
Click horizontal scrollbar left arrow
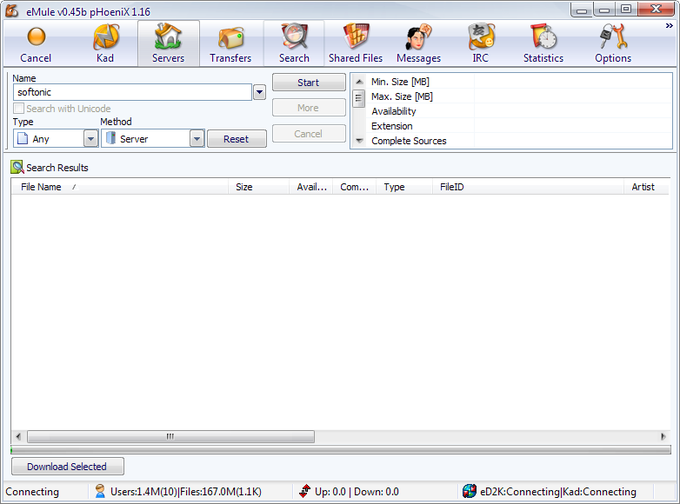pos(18,436)
